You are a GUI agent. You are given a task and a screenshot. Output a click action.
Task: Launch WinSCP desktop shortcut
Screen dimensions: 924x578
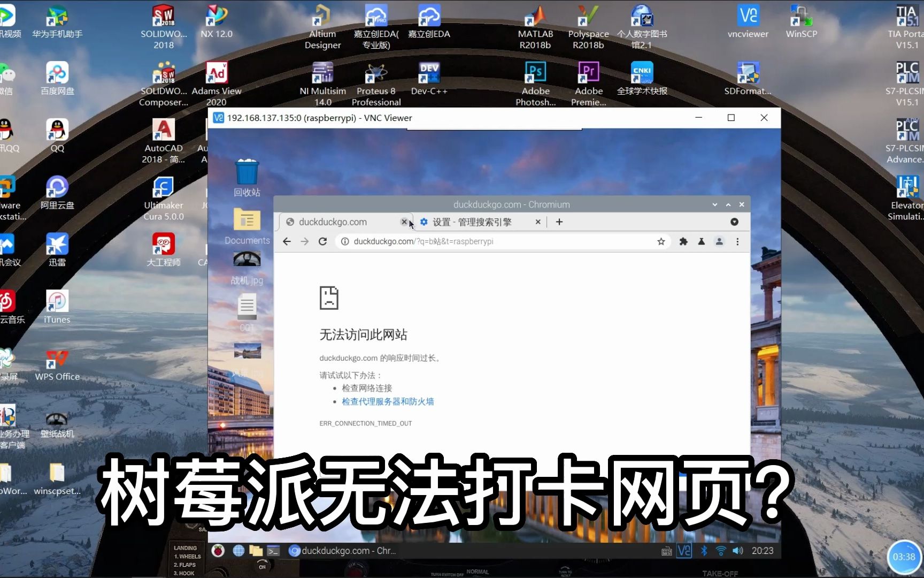(801, 21)
